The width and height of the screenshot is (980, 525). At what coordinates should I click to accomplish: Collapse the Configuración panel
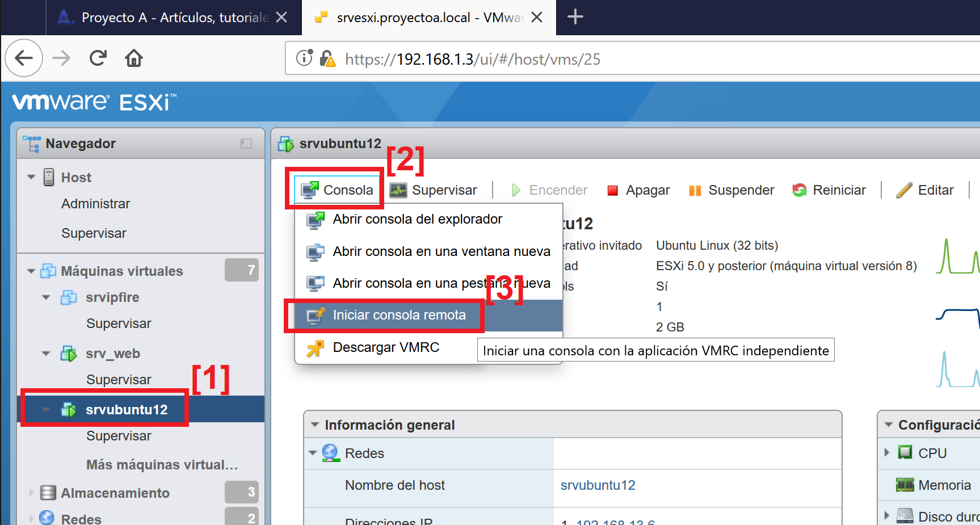[x=889, y=425]
